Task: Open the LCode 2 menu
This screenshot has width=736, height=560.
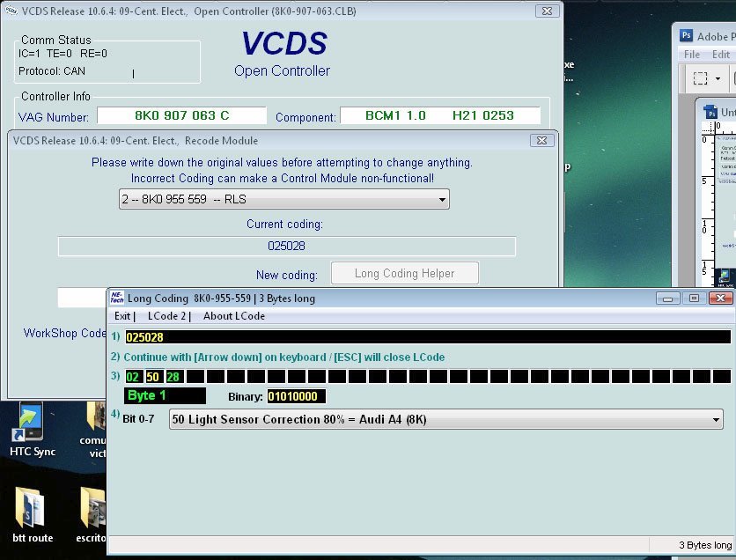Action: click(x=166, y=316)
